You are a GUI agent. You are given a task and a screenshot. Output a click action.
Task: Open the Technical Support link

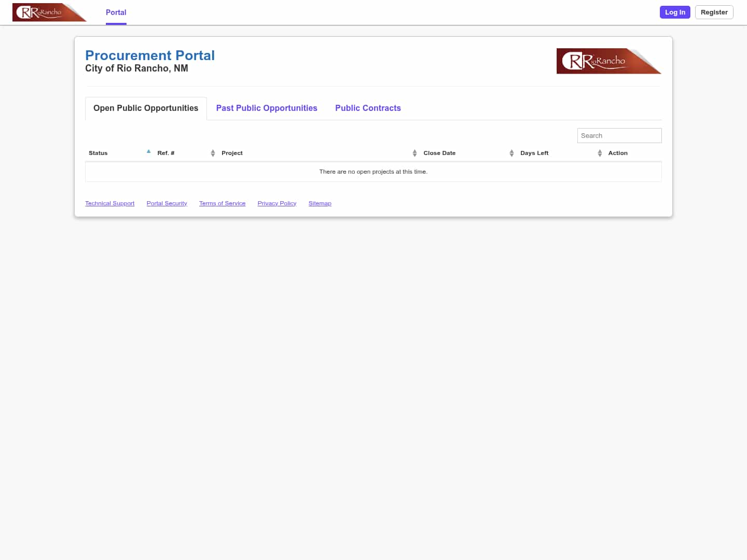click(109, 203)
